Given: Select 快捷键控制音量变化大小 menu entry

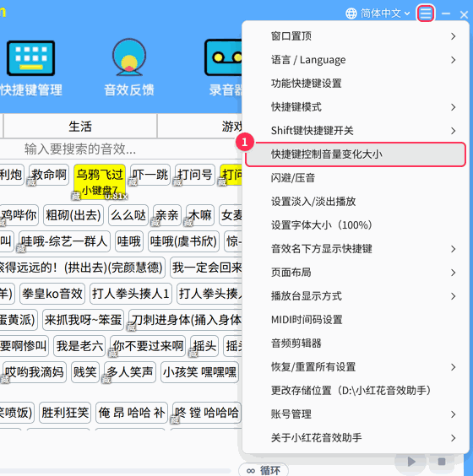Looking at the screenshot, I should [x=356, y=154].
